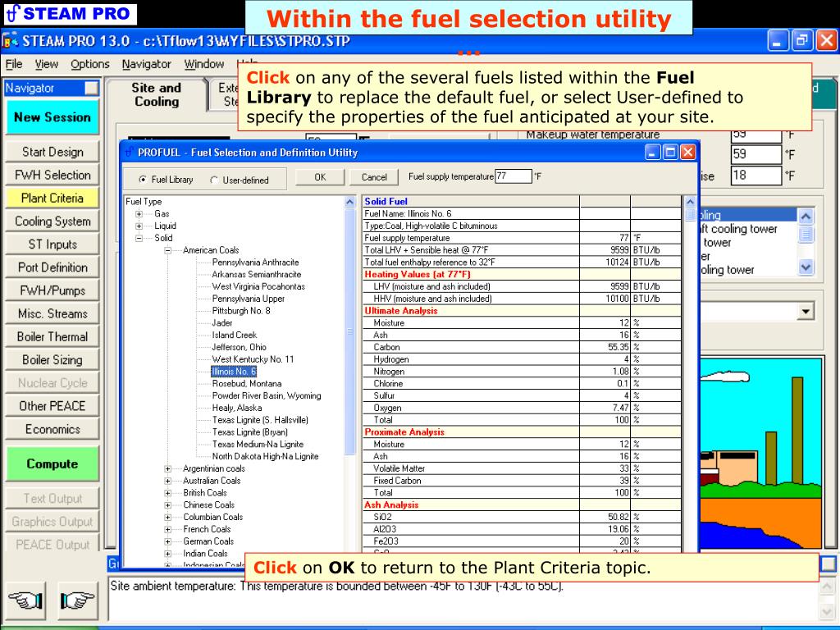Open the Cooling System topic
The width and height of the screenshot is (840, 630).
[x=52, y=221]
